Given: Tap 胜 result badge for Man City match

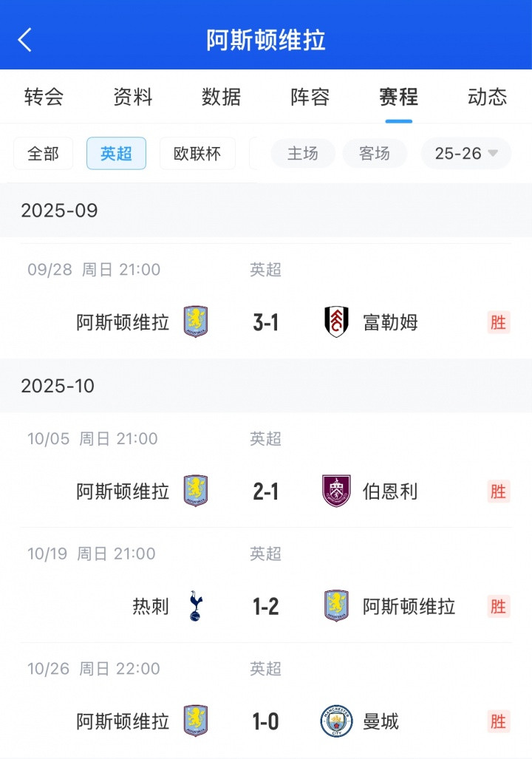Looking at the screenshot, I should point(499,721).
